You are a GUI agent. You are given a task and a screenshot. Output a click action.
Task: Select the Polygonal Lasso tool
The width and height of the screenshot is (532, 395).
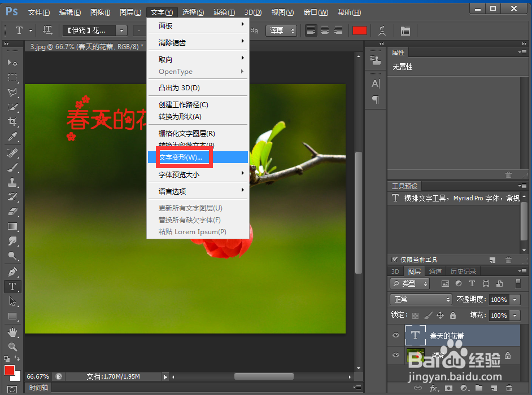(12, 93)
